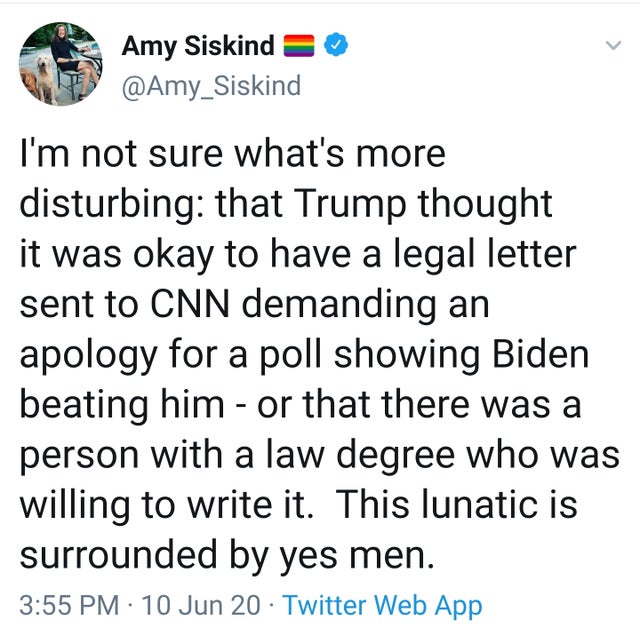
Task: Click the word apology in the tweet
Action: pos(89,355)
